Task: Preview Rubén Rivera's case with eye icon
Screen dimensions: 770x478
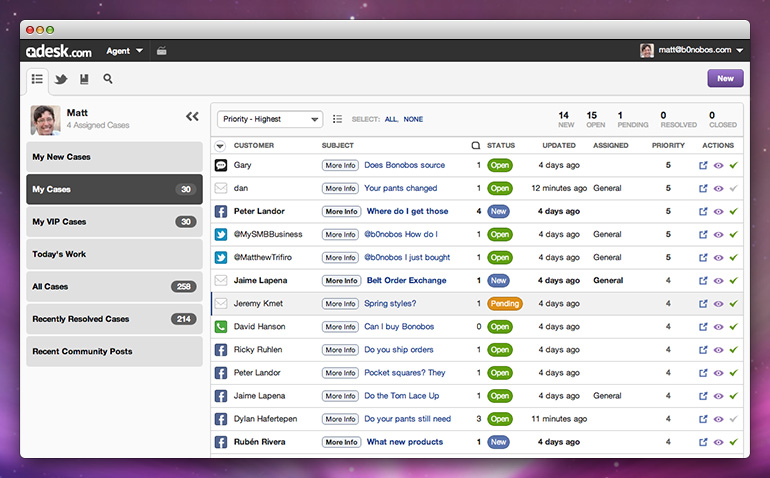Action: point(718,443)
